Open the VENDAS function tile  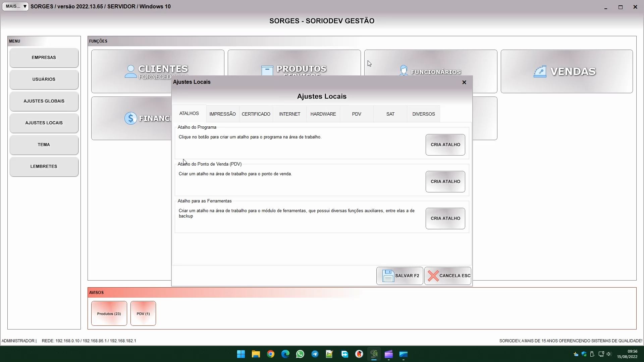(x=567, y=71)
